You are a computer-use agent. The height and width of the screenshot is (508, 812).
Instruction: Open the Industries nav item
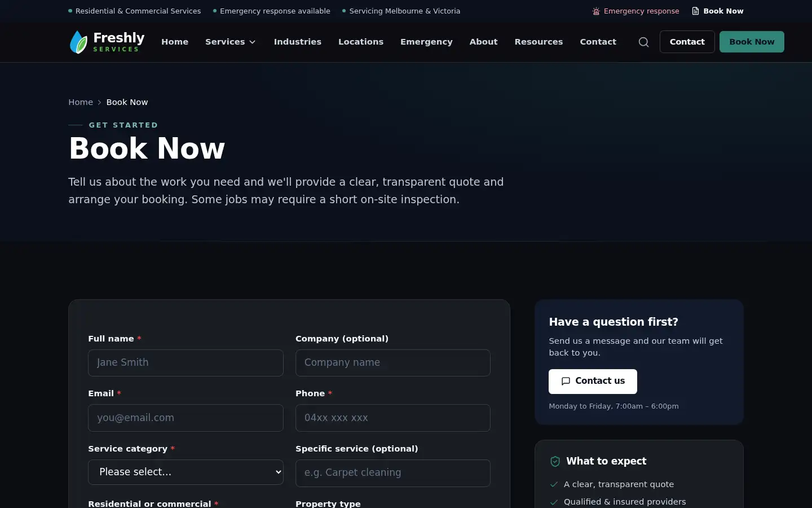point(298,42)
